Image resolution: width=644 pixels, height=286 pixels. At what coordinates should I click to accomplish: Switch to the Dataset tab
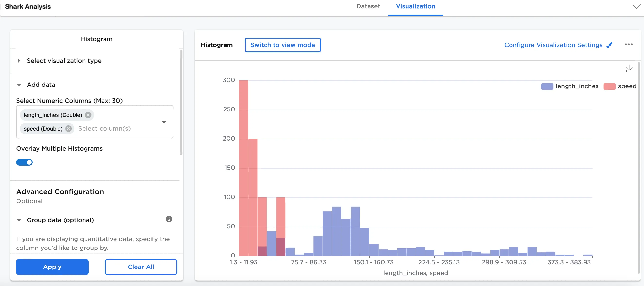click(x=368, y=7)
